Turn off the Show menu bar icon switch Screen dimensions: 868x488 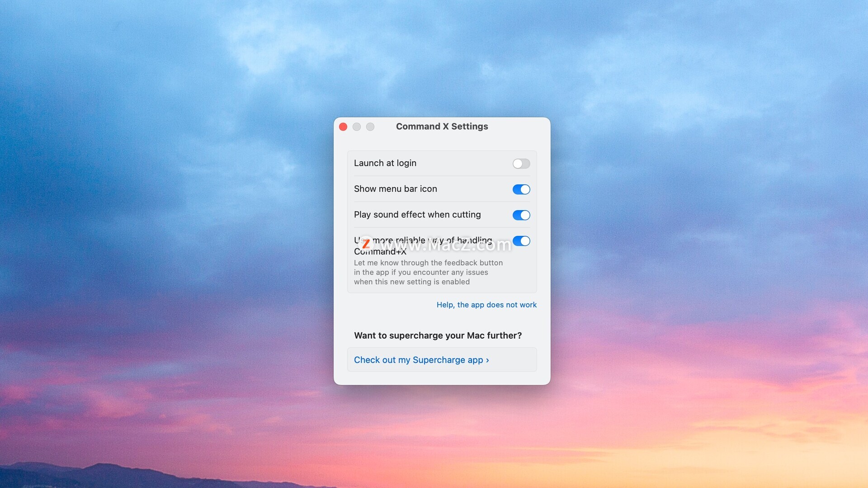(x=521, y=189)
